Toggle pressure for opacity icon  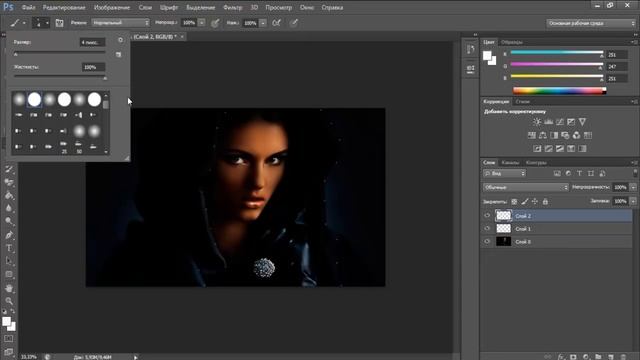(215, 23)
